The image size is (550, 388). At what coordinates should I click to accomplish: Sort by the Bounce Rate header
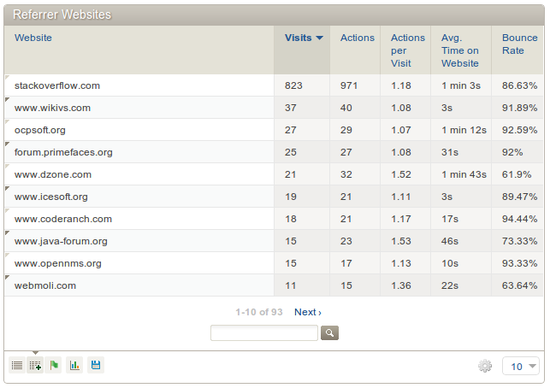[519, 44]
